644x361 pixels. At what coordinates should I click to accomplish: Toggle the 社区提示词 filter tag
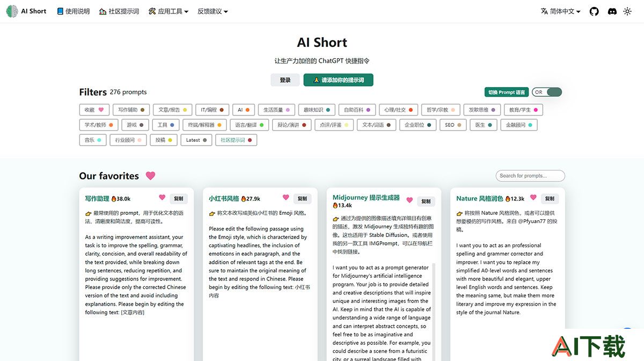click(236, 140)
